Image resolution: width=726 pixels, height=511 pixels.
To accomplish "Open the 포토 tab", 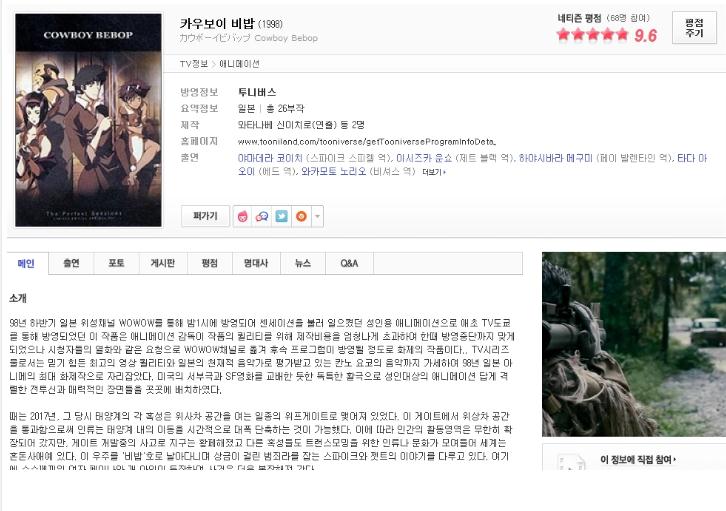I will [116, 263].
